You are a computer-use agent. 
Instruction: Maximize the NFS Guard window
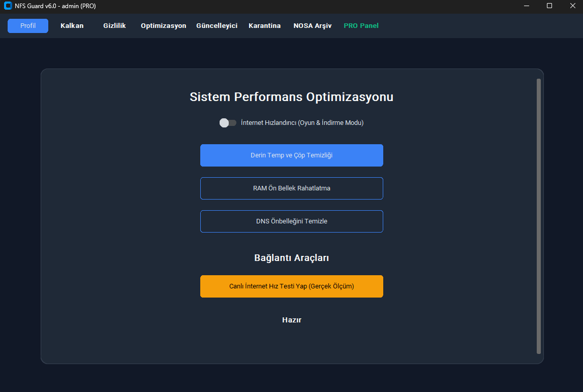pos(549,6)
